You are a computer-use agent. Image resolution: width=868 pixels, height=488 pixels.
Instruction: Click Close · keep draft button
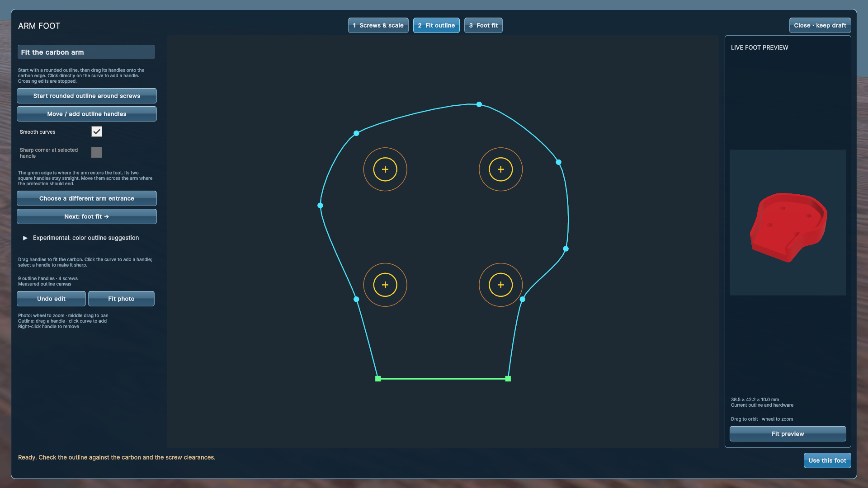click(x=820, y=25)
